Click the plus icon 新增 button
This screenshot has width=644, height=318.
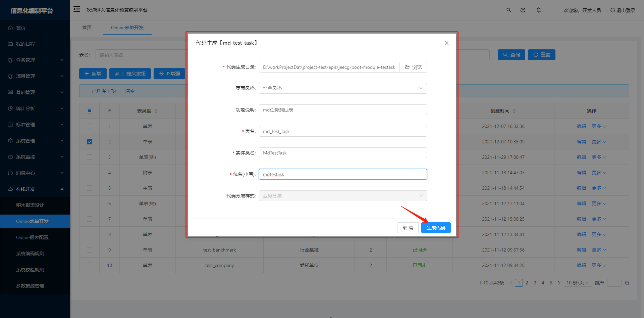tap(93, 74)
